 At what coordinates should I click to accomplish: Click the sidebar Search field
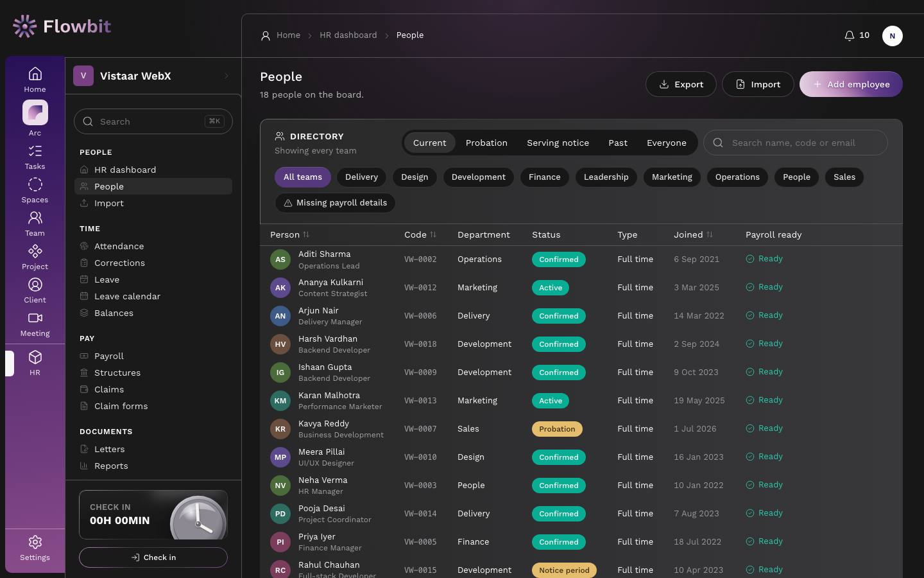153,121
